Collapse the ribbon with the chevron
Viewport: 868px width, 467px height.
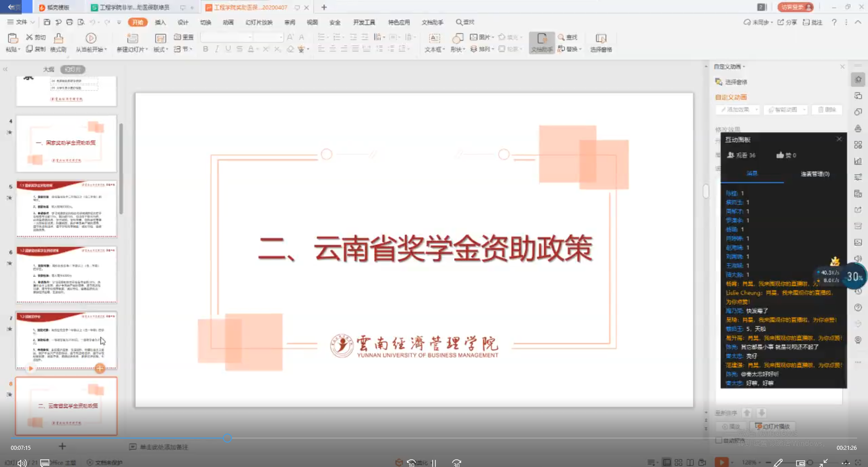point(858,22)
